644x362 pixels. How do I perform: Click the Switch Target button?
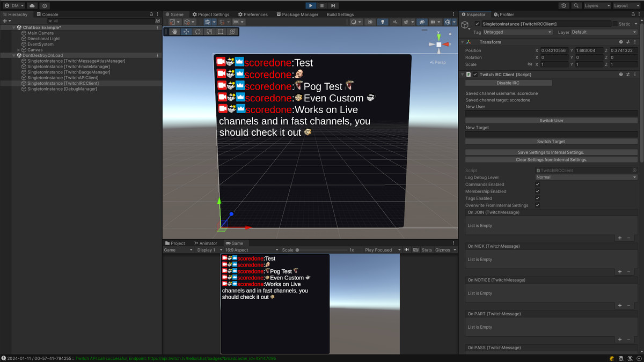pos(551,142)
